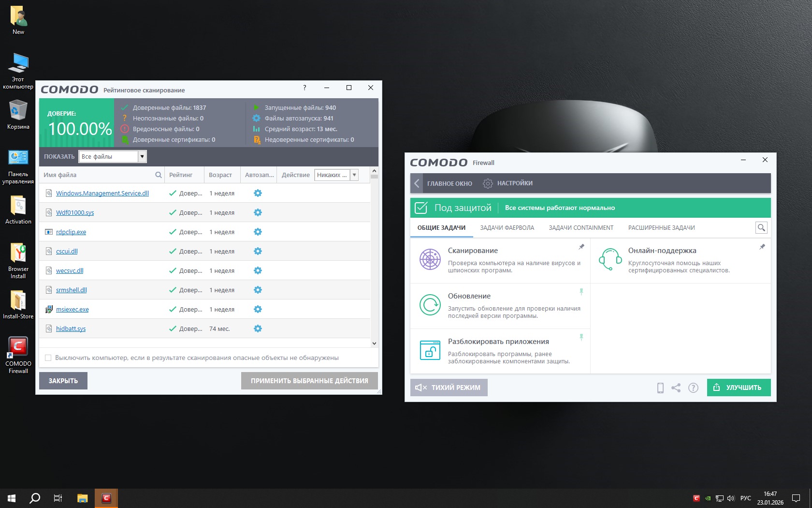
Task: Click autorun gear icon for rdpclip.exe
Action: (258, 232)
